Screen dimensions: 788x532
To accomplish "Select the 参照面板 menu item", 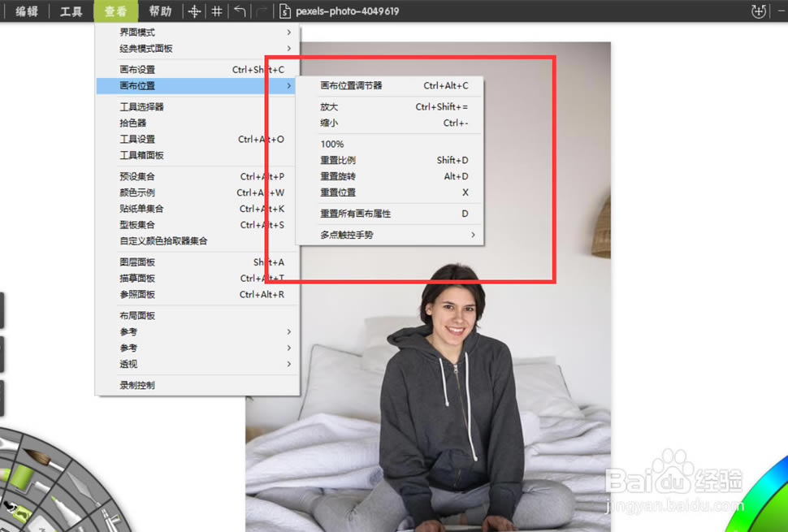I will pyautogui.click(x=197, y=294).
